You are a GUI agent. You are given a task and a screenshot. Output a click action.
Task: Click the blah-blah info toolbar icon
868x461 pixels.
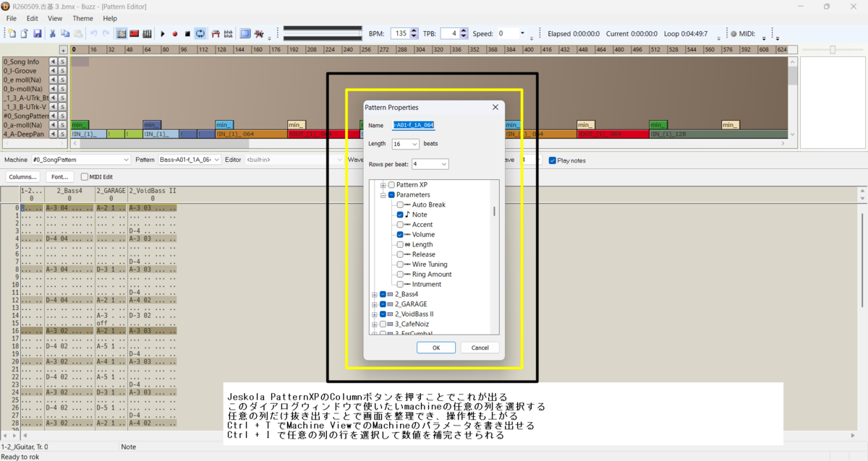tap(229, 34)
